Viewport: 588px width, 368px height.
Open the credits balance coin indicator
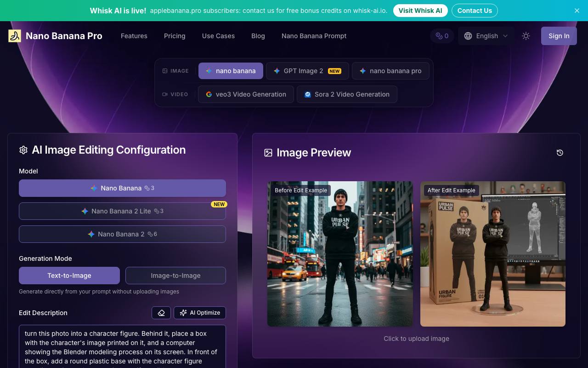[442, 36]
